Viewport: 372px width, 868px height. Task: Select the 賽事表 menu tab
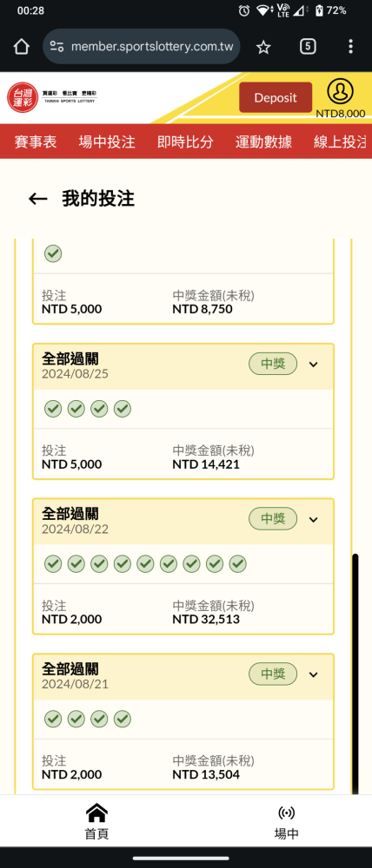point(36,141)
